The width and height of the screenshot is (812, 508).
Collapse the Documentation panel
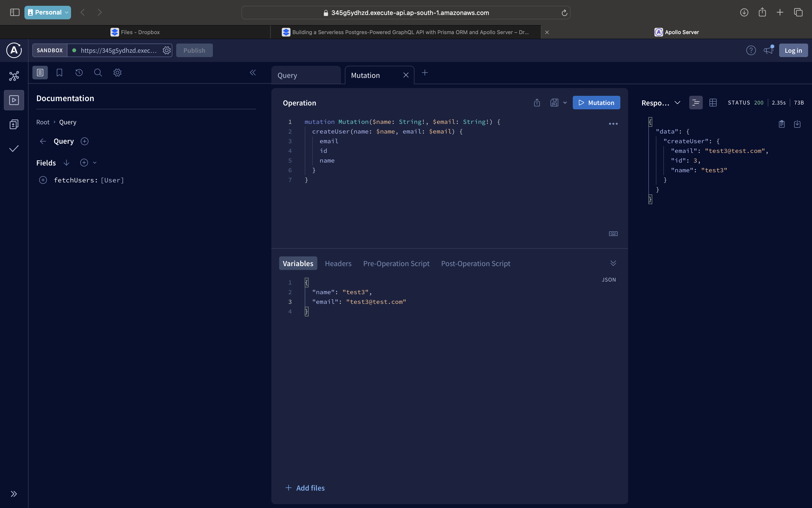(x=253, y=73)
